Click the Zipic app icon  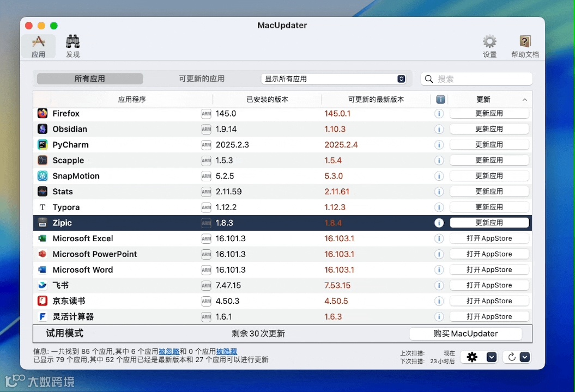pyautogui.click(x=43, y=223)
